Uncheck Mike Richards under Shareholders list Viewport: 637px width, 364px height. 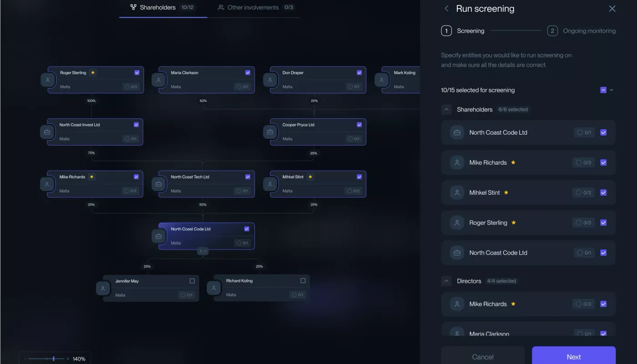(x=603, y=162)
